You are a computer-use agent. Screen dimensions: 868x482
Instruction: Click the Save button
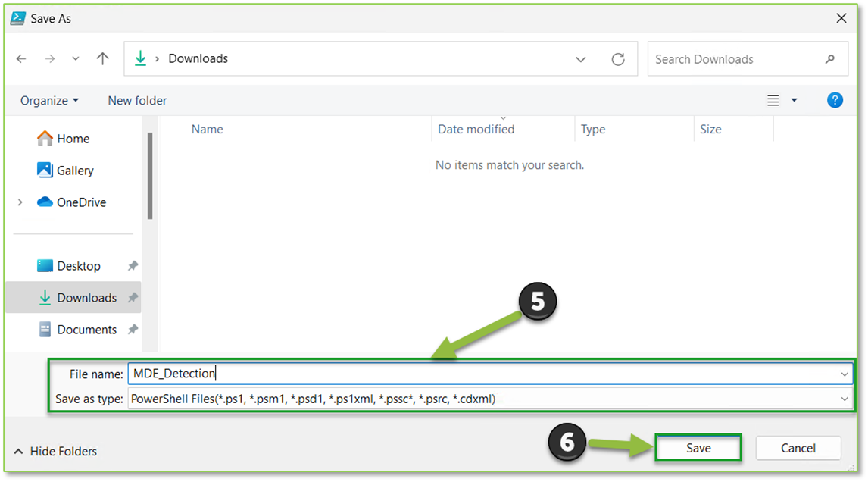pyautogui.click(x=698, y=448)
